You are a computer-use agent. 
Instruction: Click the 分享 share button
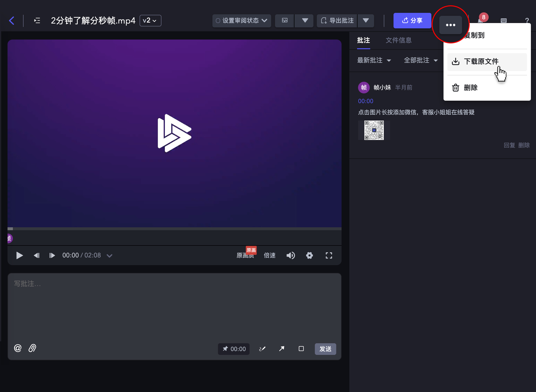click(x=412, y=21)
